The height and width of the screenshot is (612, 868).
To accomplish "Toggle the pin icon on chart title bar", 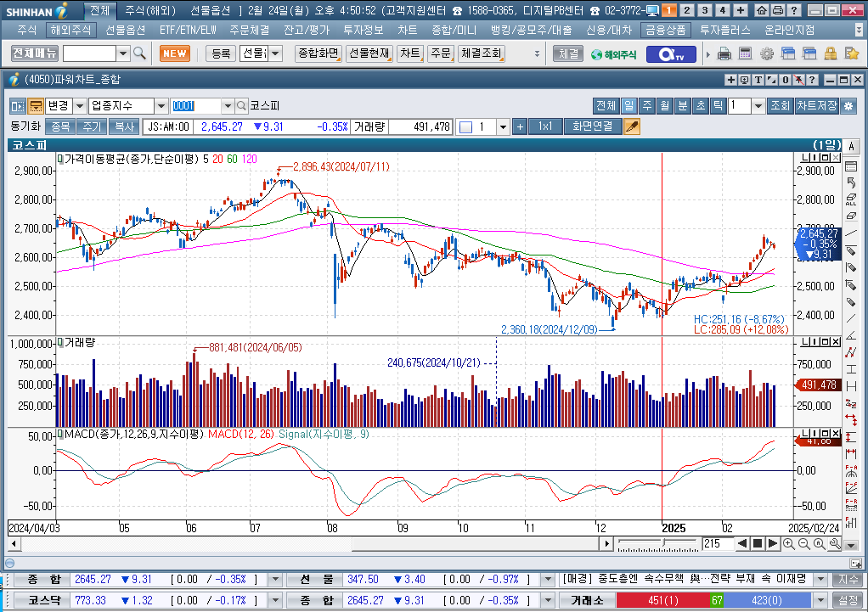I will 799,80.
